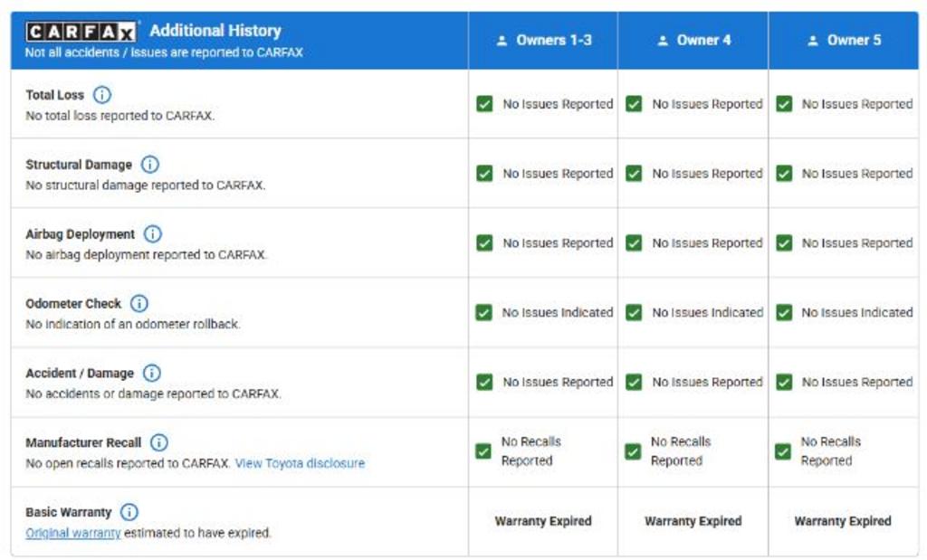Show info for Accident / Damage
Image resolution: width=927 pixels, height=560 pixels.
coord(152,374)
